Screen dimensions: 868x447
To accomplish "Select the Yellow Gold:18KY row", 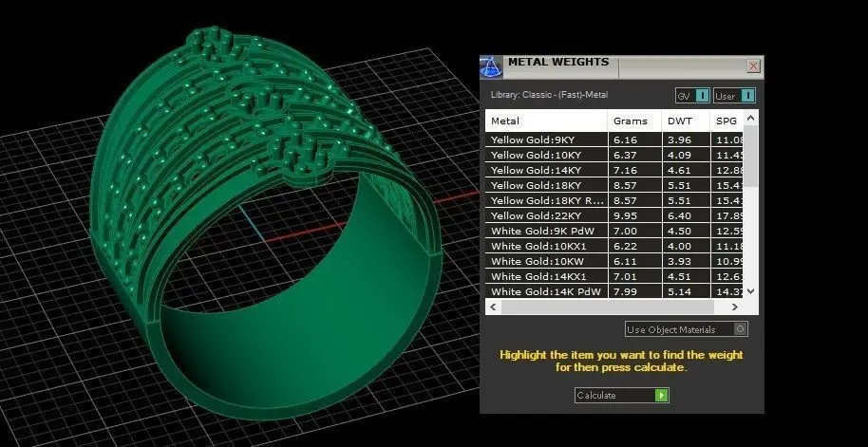I will click(614, 185).
